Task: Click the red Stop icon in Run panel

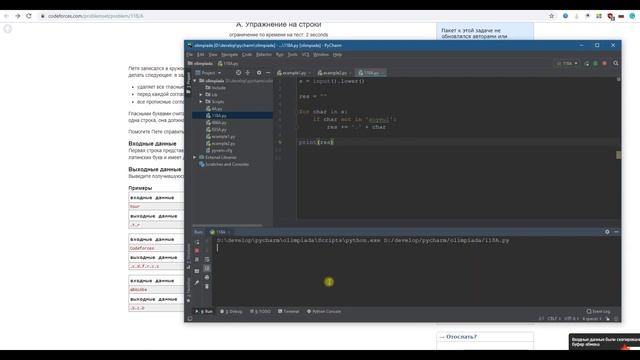Action: [197, 251]
